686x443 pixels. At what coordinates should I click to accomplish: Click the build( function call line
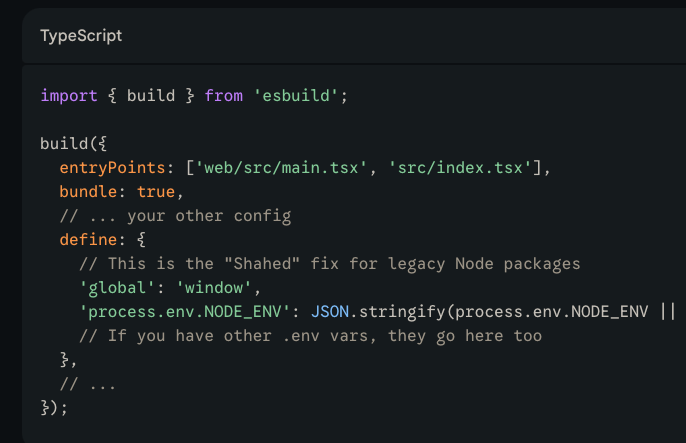point(64,144)
